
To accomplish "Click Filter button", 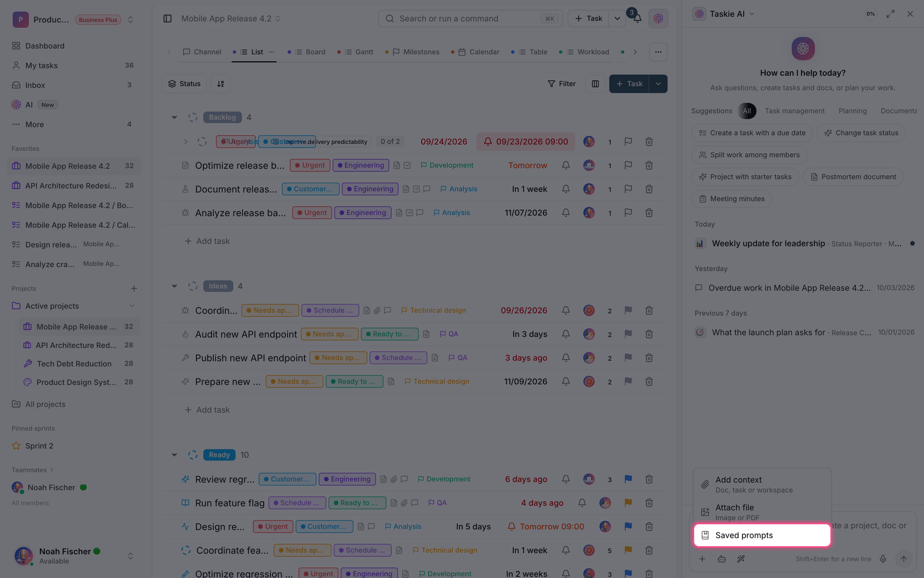I will (561, 84).
